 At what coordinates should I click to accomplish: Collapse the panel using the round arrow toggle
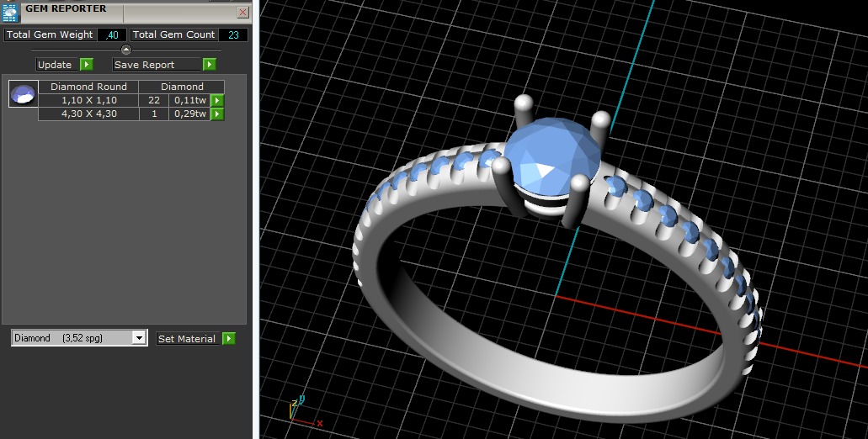126,50
